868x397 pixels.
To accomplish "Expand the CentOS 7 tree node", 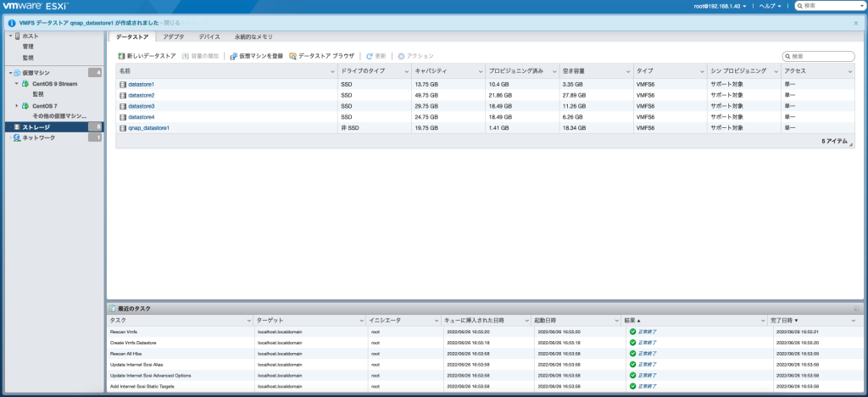I will click(x=16, y=106).
